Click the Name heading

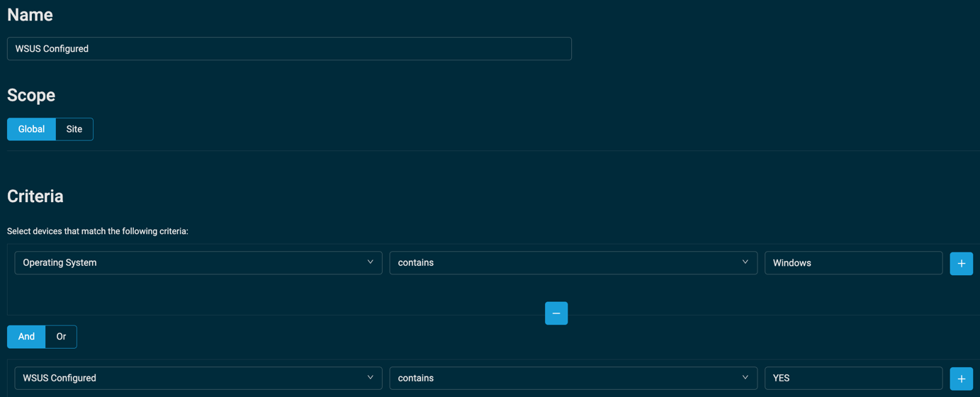[x=30, y=14]
